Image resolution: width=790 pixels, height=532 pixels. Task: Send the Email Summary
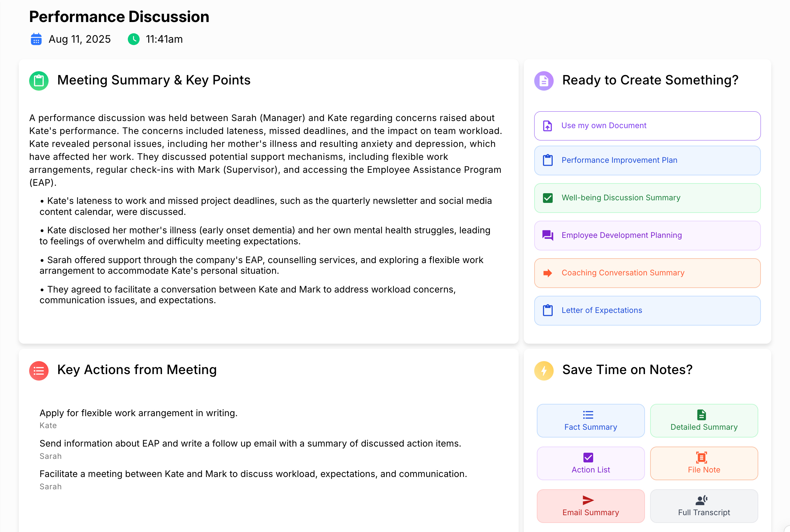(590, 506)
